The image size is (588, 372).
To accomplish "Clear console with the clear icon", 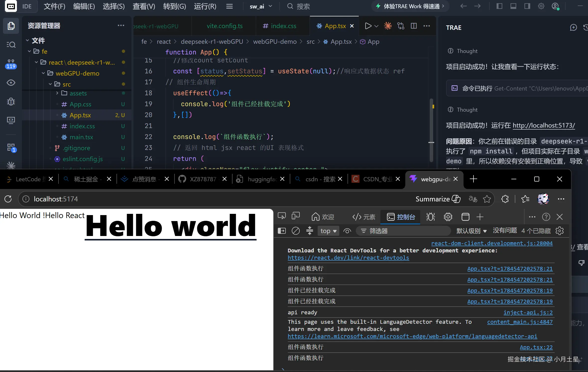I will point(296,231).
